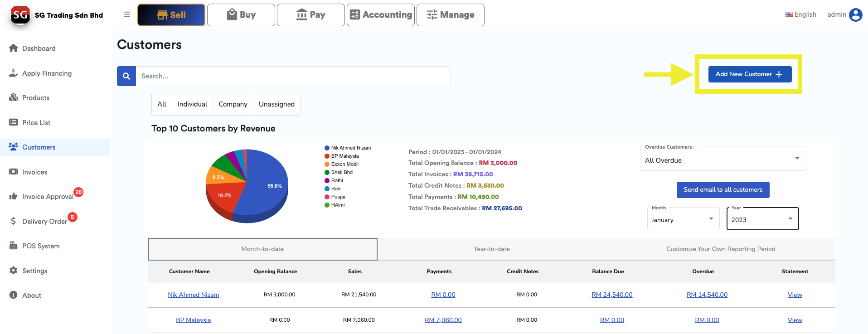Viewport: 868px width, 334px height.
Task: Click inside the customer search field
Action: [x=293, y=76]
